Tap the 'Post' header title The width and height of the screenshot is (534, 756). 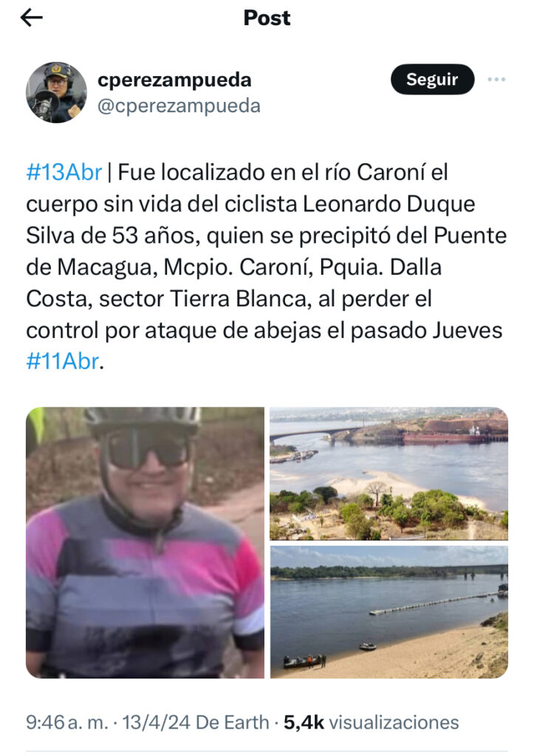pyautogui.click(x=267, y=18)
